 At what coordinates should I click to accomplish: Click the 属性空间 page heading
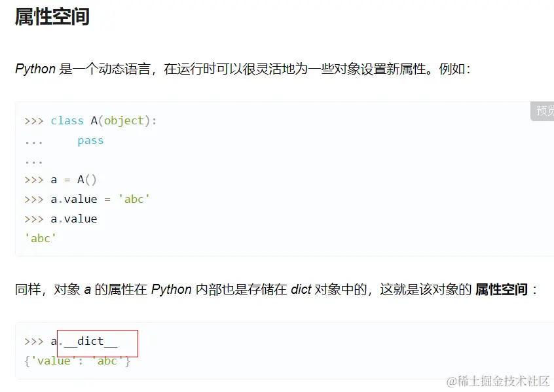click(52, 17)
